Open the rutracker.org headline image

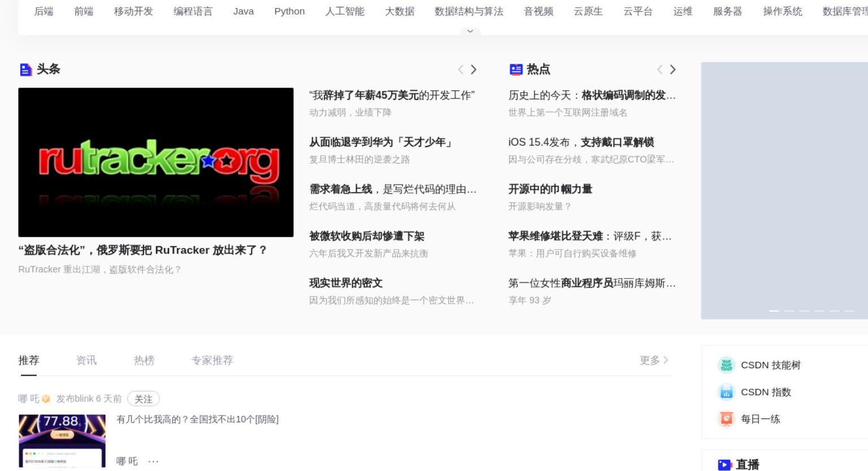coord(156,162)
